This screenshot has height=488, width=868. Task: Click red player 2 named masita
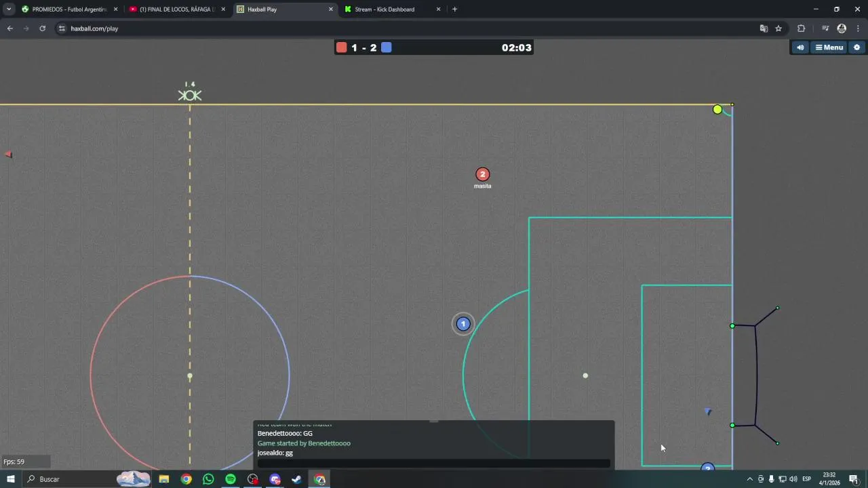point(482,175)
